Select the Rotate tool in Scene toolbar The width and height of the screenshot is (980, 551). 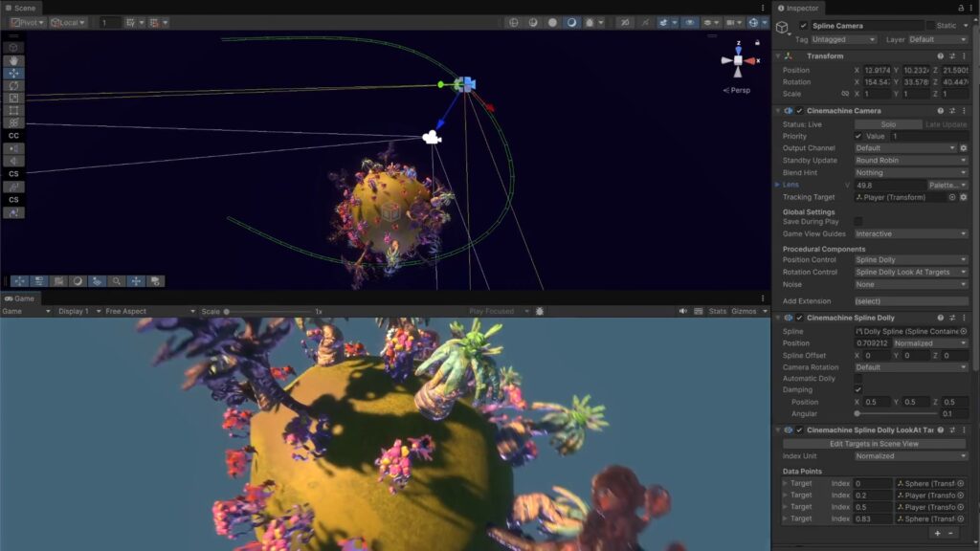point(14,85)
